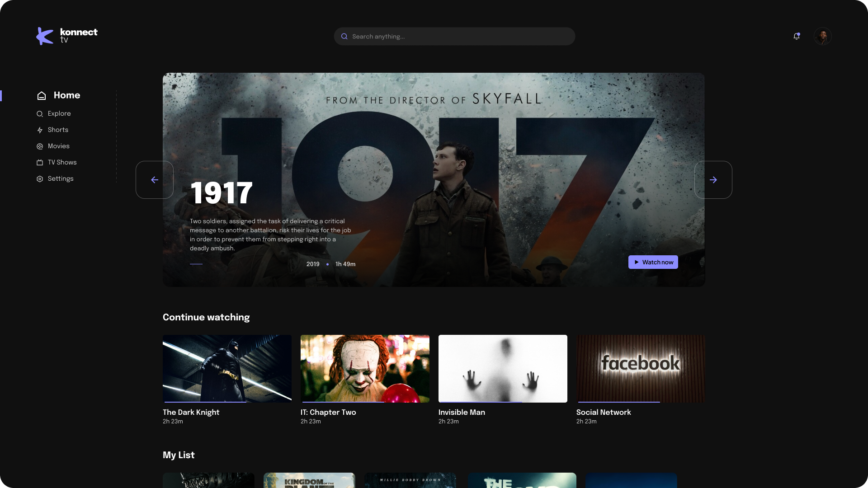
Task: Click the Home icon in the sidebar
Action: [x=41, y=95]
